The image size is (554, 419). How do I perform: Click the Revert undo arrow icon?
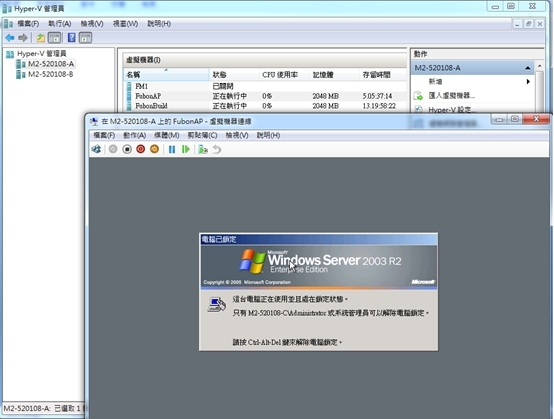217,149
